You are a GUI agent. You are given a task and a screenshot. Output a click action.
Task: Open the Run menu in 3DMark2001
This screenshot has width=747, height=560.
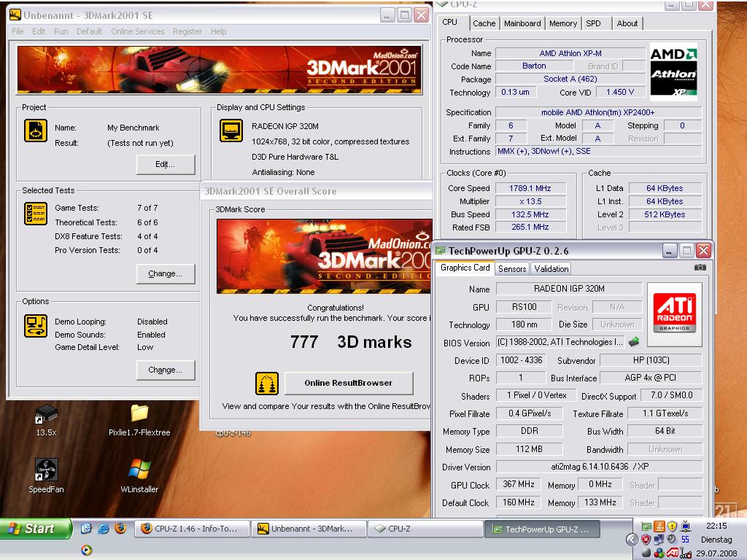click(x=61, y=31)
